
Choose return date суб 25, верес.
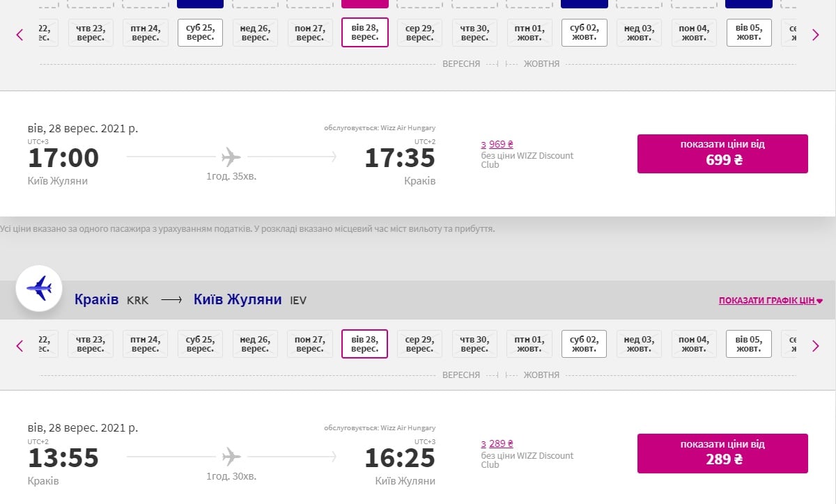(x=200, y=344)
